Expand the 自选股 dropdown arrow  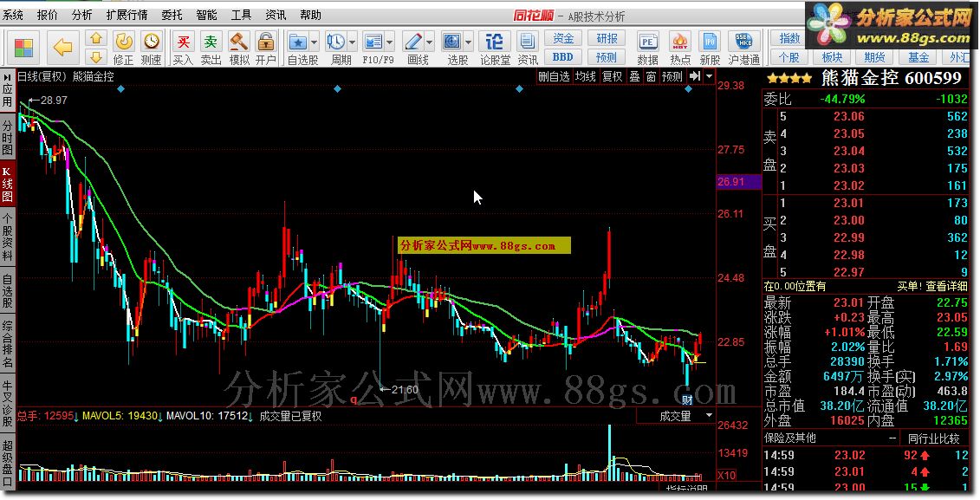[315, 42]
